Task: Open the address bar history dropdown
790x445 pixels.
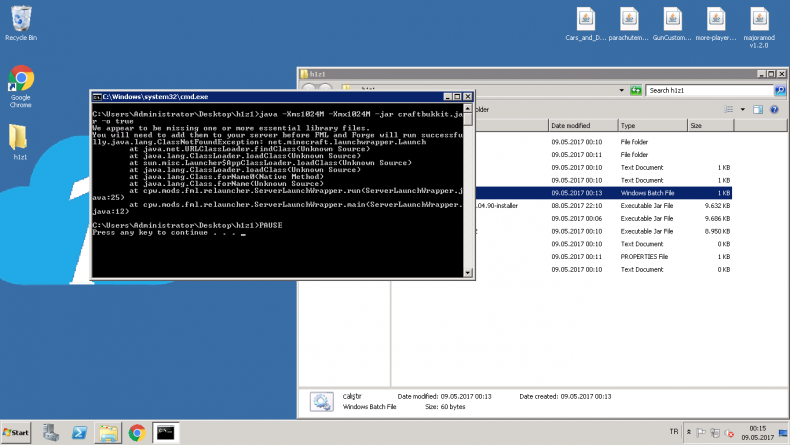Action: coord(621,90)
